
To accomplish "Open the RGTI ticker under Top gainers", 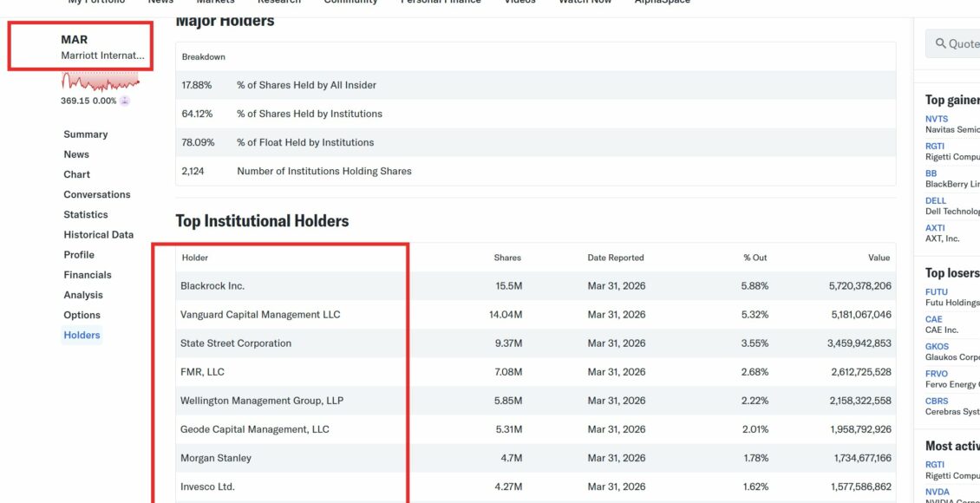I will (x=935, y=147).
